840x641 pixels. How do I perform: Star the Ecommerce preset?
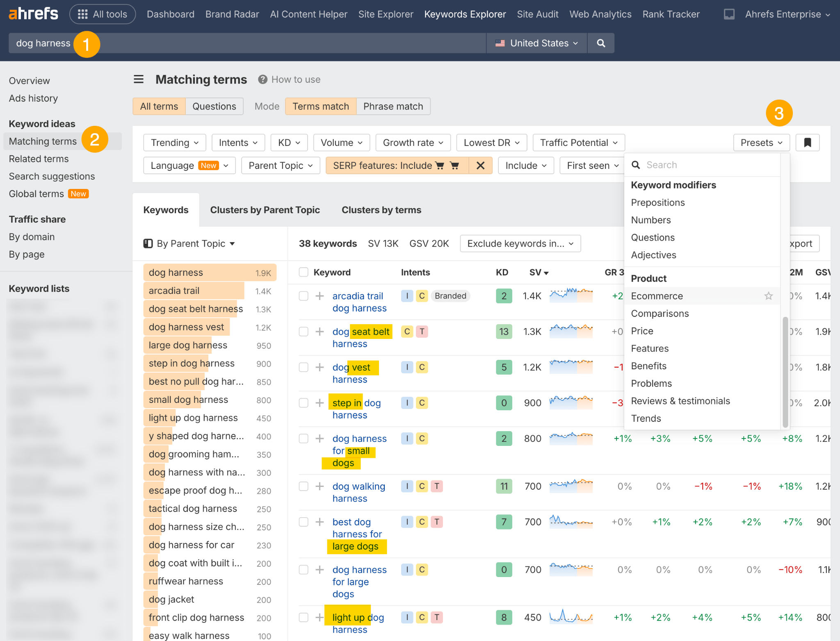(x=768, y=296)
